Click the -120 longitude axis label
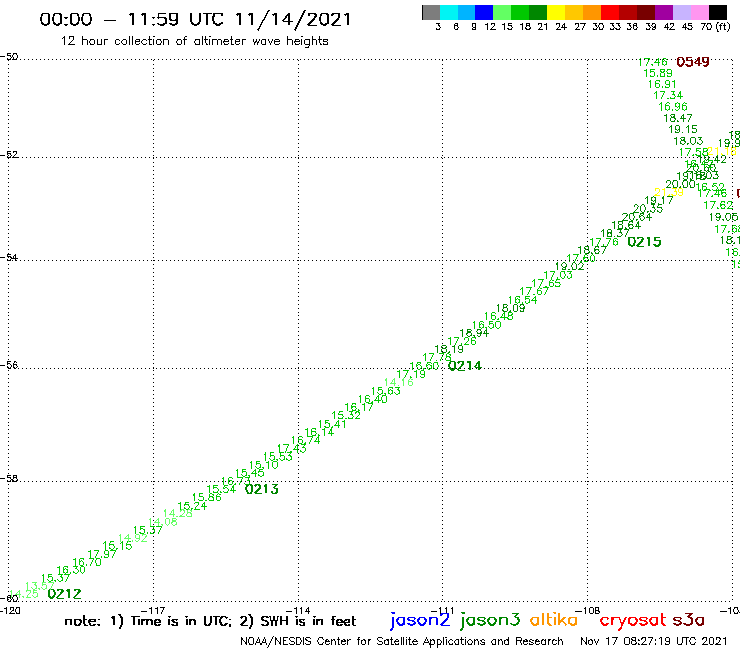Screen dimensions: 740x650 click(10, 611)
